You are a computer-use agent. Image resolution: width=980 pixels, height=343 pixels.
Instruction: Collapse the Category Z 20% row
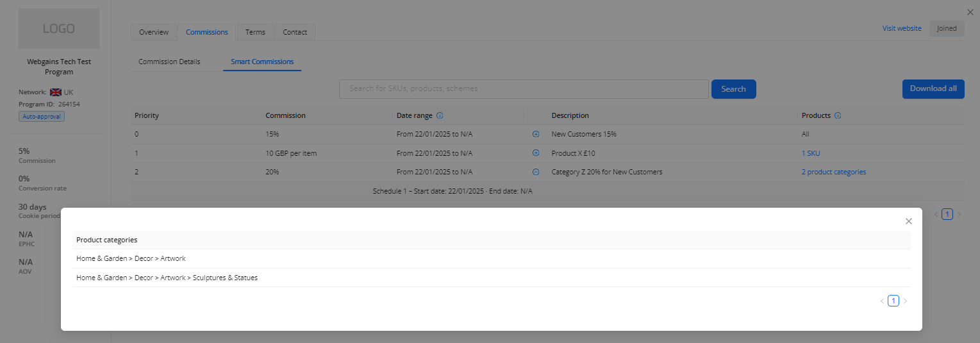536,172
